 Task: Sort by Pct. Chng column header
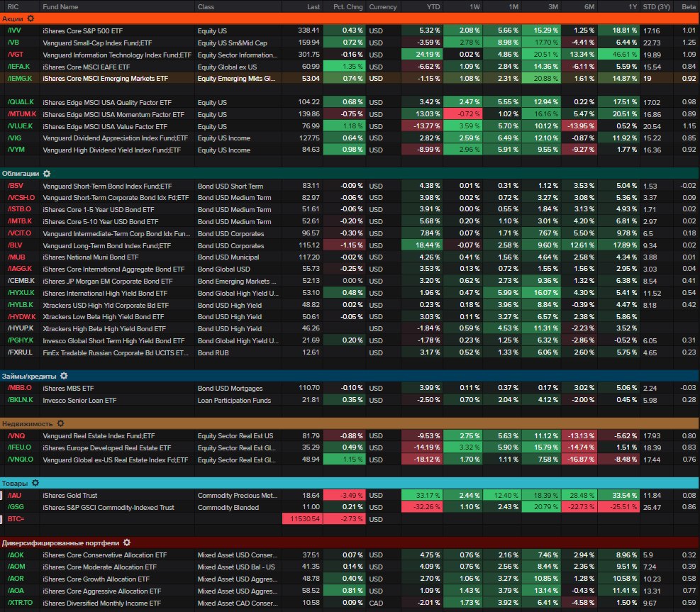[x=348, y=6]
